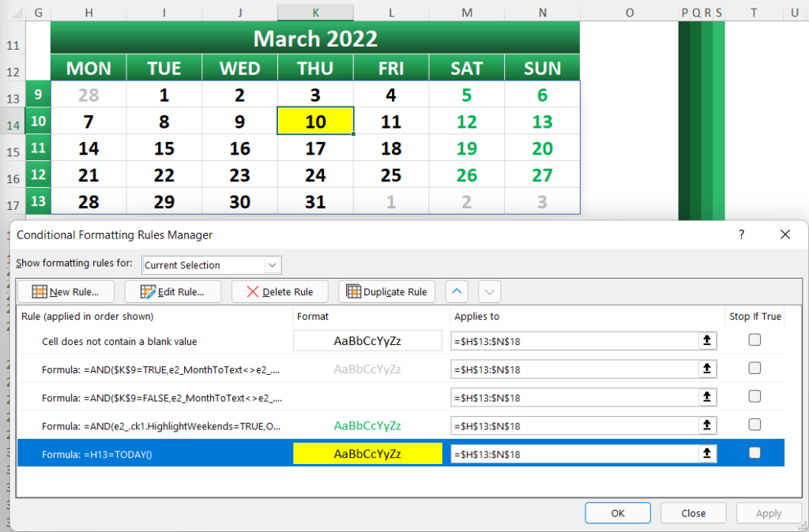Enable Stop If True for blank value rule
The height and width of the screenshot is (532, 809).
[x=754, y=339]
